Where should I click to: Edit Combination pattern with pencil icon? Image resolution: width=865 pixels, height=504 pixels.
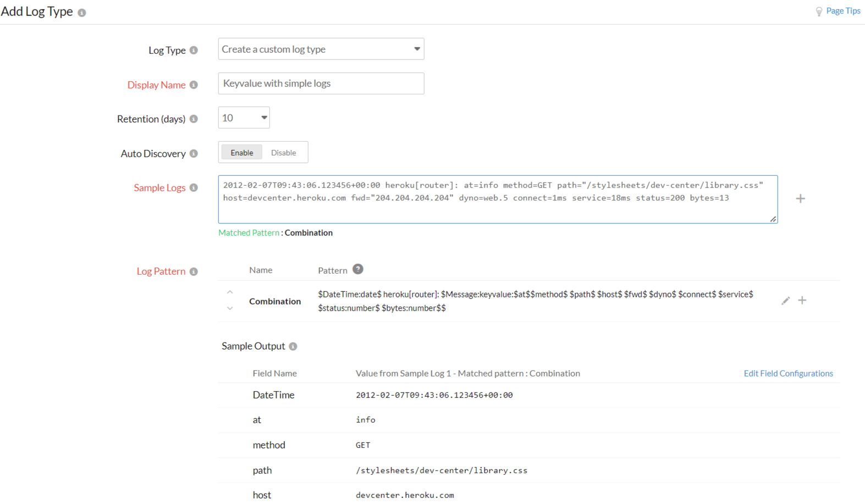pos(785,301)
